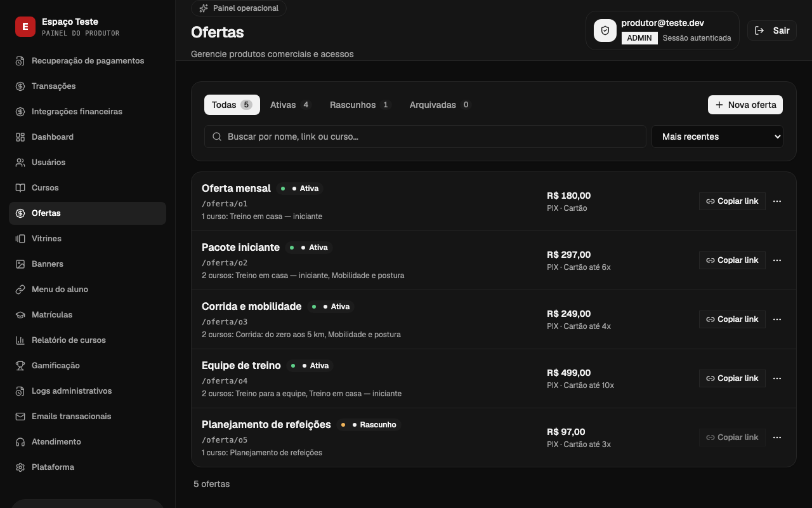Screen dimensions: 812x508
Task: Open Plataforma settings
Action: click(88, 467)
